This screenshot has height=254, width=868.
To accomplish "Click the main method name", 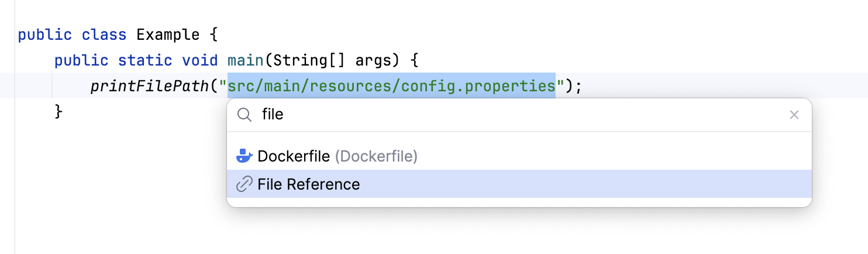I will coord(246,60).
